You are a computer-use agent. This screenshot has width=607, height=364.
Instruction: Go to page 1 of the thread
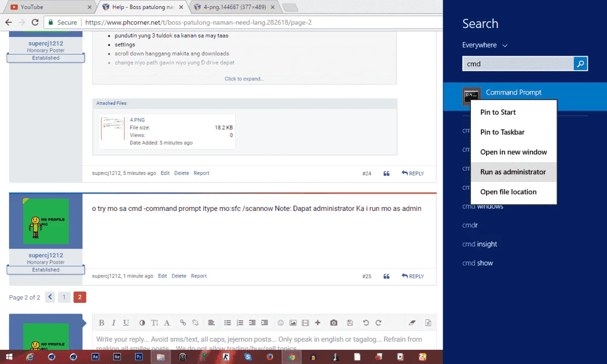[64, 297]
